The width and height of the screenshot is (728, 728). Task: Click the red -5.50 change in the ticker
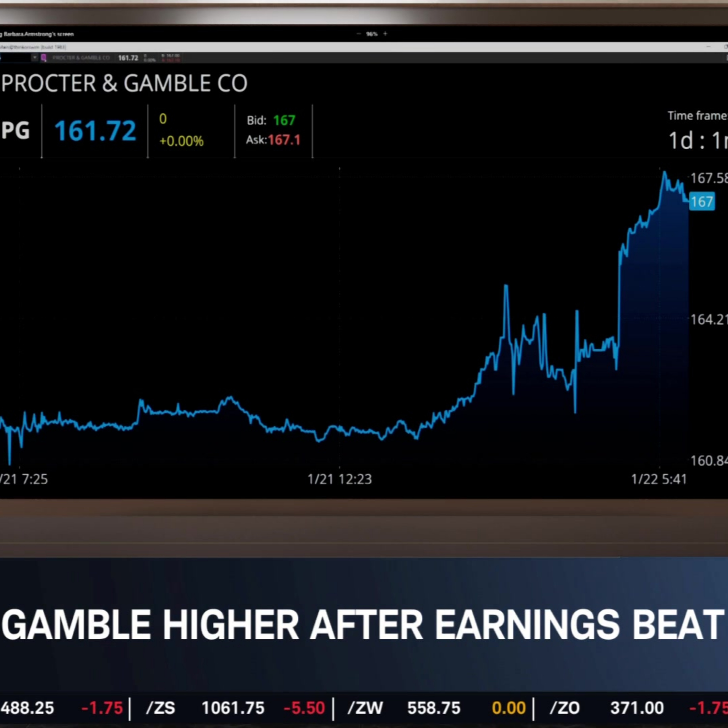[x=304, y=708]
